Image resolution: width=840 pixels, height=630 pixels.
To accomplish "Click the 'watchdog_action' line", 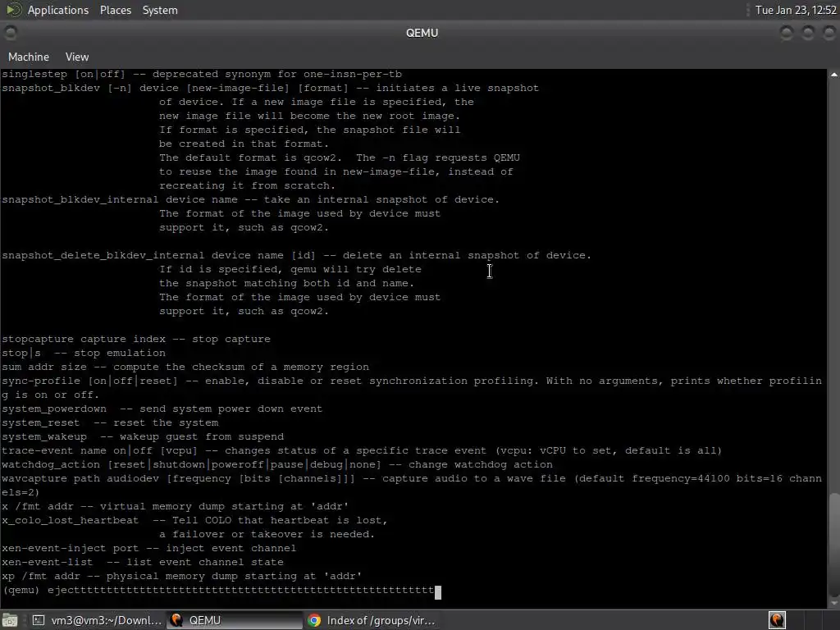I will [277, 464].
